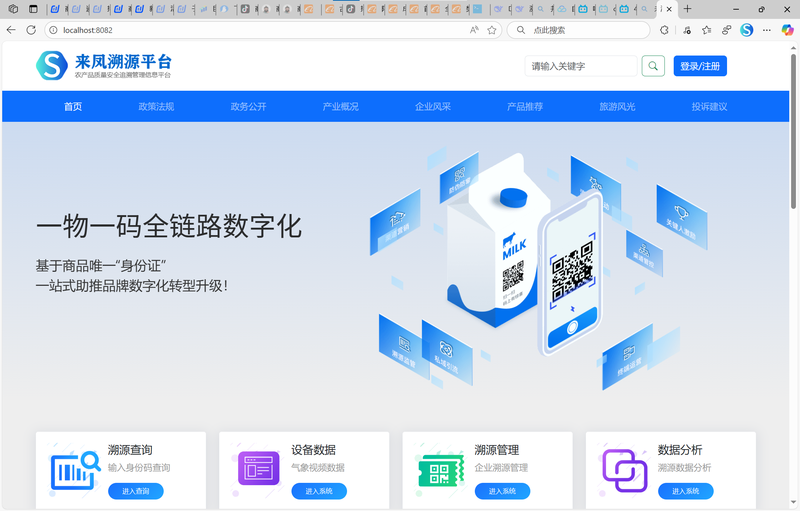
Task: Open the 政策法规 navigation item
Action: click(x=156, y=107)
